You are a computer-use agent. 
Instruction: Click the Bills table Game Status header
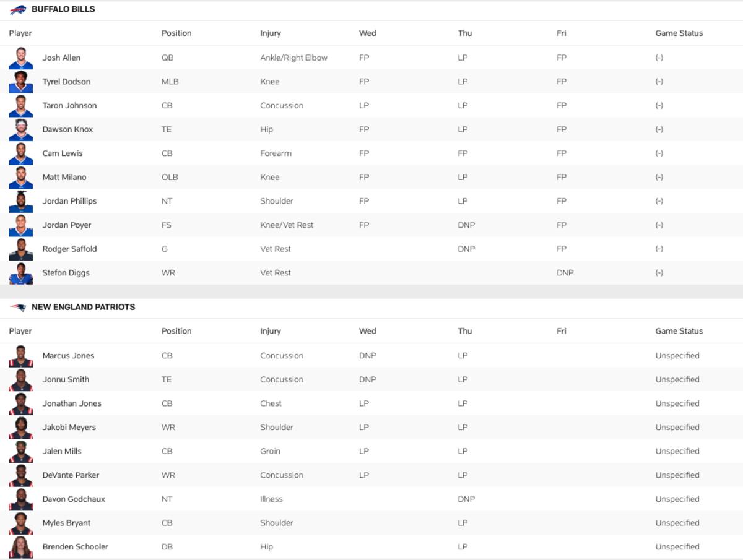tap(679, 33)
